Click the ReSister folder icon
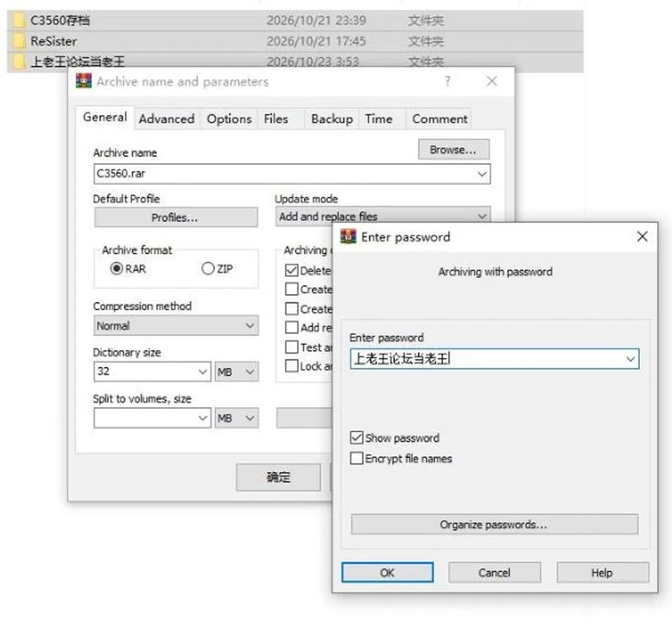Viewport: 672px width, 629px height. (x=18, y=41)
